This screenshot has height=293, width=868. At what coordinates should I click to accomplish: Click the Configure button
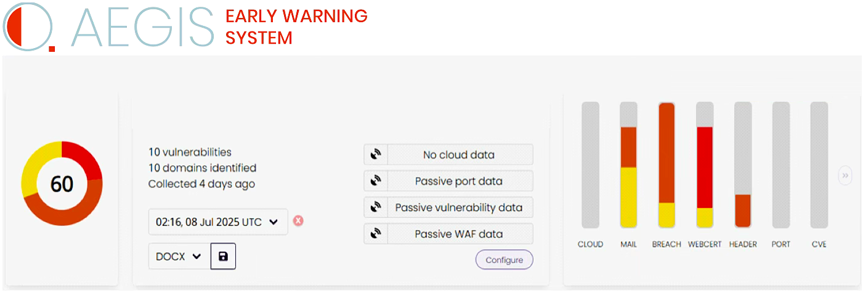[504, 260]
